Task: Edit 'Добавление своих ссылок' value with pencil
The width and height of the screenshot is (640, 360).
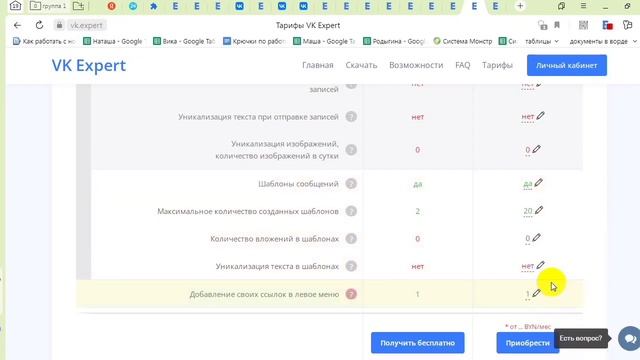Action: pos(536,293)
